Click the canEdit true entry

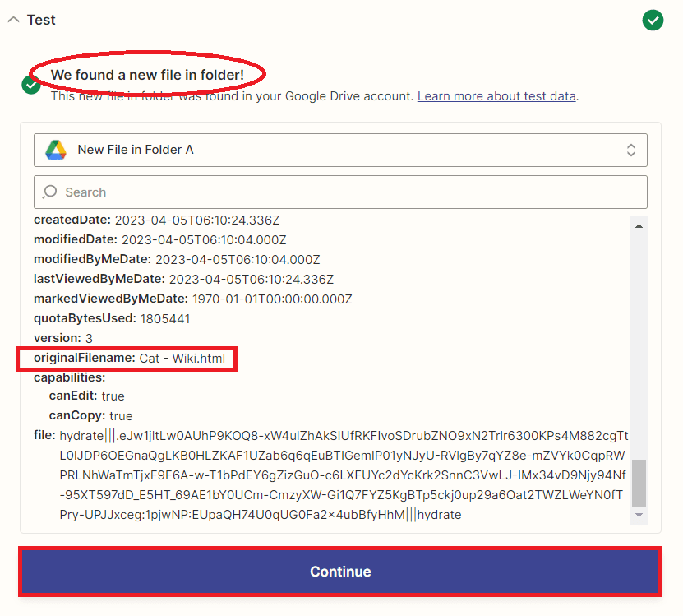coord(86,396)
